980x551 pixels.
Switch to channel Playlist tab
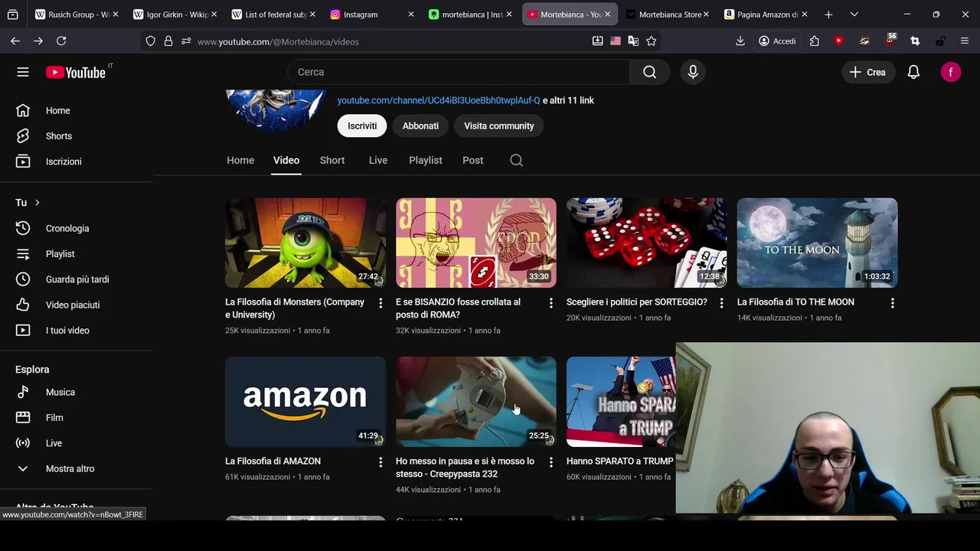(426, 160)
